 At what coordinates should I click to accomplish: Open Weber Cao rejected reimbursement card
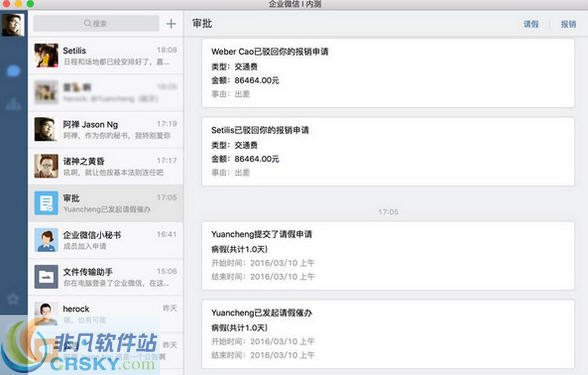tap(388, 73)
